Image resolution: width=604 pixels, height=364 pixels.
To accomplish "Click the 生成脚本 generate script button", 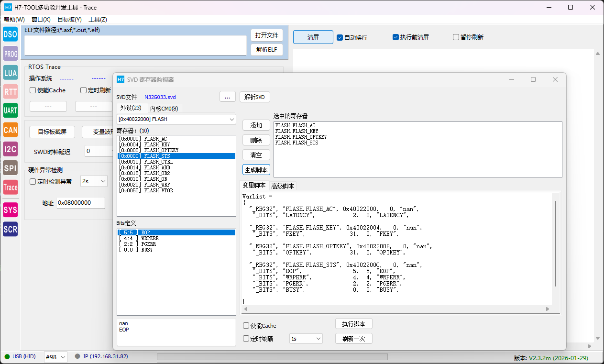I will point(256,170).
